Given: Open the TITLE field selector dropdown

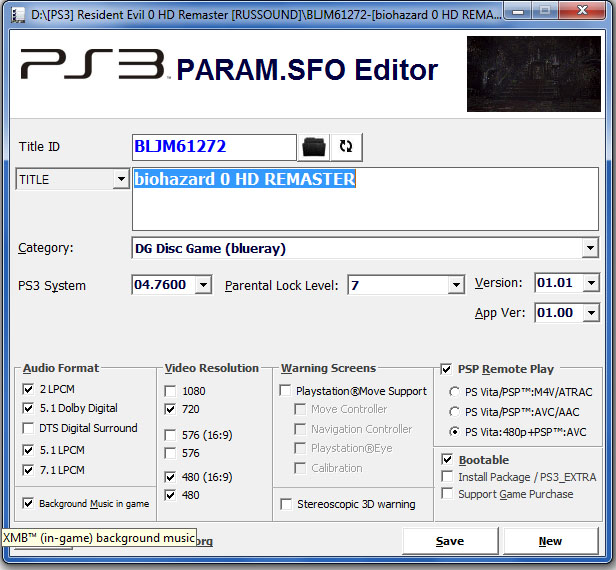Looking at the screenshot, I should click(120, 180).
